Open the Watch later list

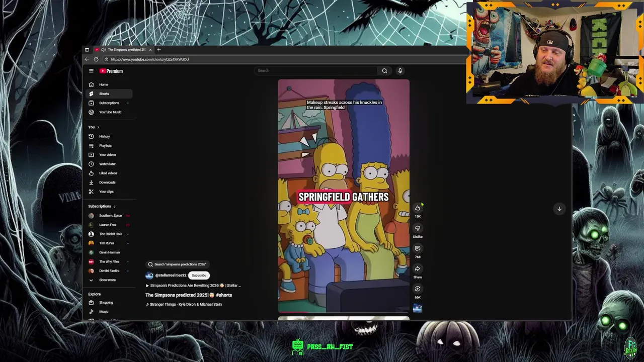point(108,164)
